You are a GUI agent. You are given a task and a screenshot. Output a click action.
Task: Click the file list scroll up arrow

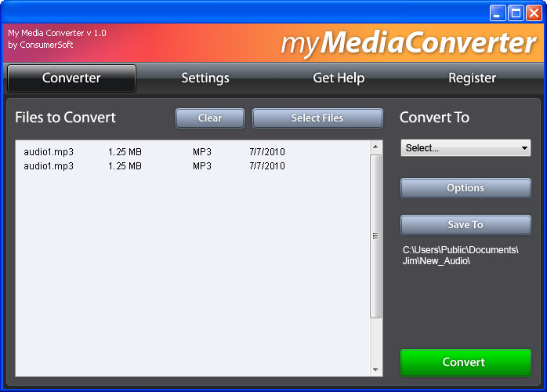[x=375, y=147]
